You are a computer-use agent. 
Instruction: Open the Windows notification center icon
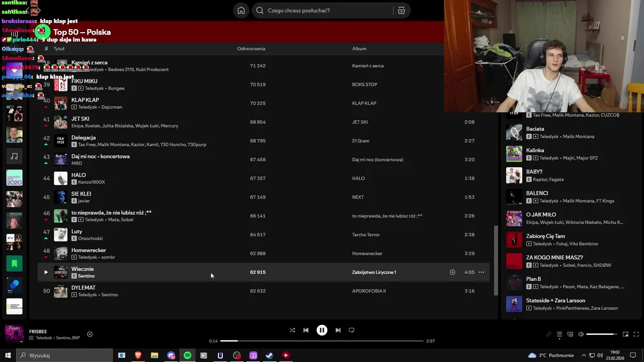pos(633,355)
